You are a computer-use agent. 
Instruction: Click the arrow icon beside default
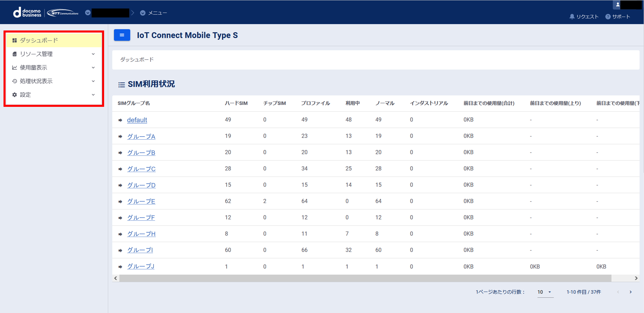[x=120, y=120]
